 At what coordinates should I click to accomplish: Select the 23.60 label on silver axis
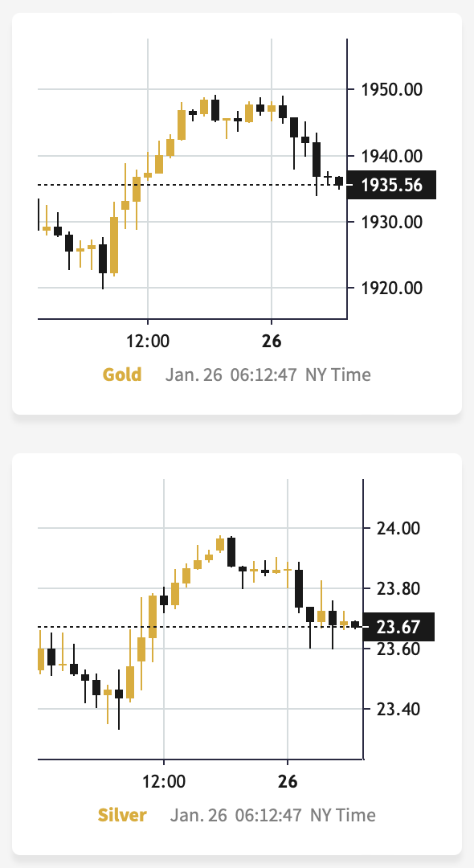coord(398,649)
